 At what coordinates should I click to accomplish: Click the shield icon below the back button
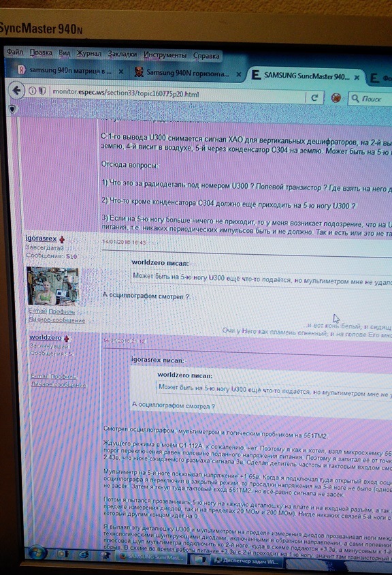(x=13, y=108)
